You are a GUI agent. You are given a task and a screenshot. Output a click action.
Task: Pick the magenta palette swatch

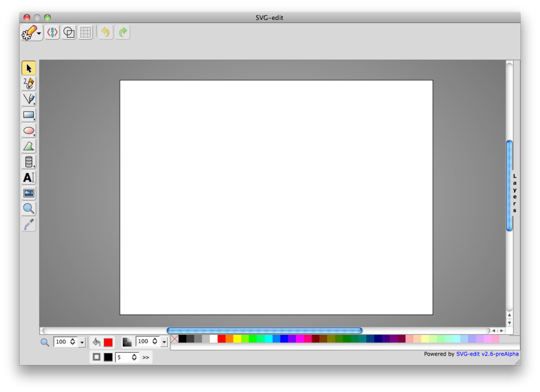pos(300,339)
